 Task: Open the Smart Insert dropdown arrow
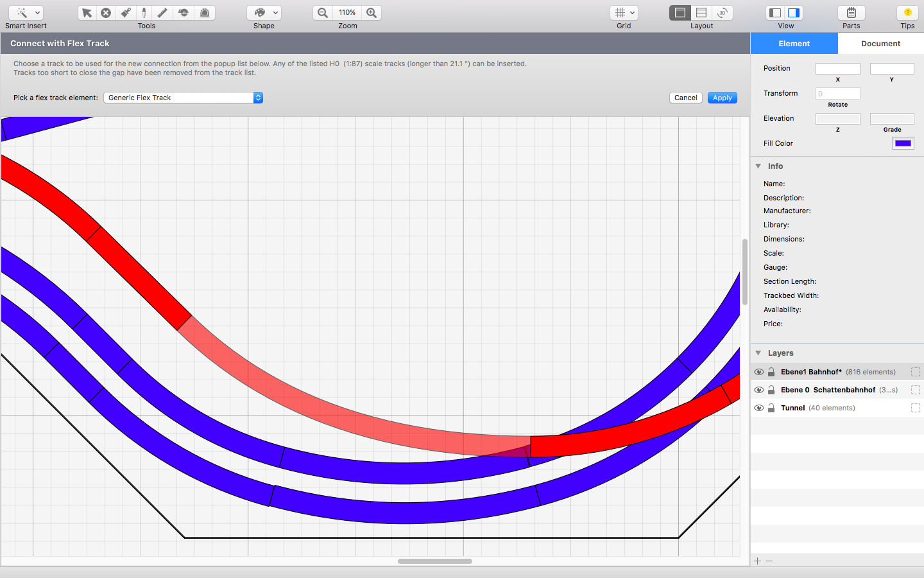38,13
